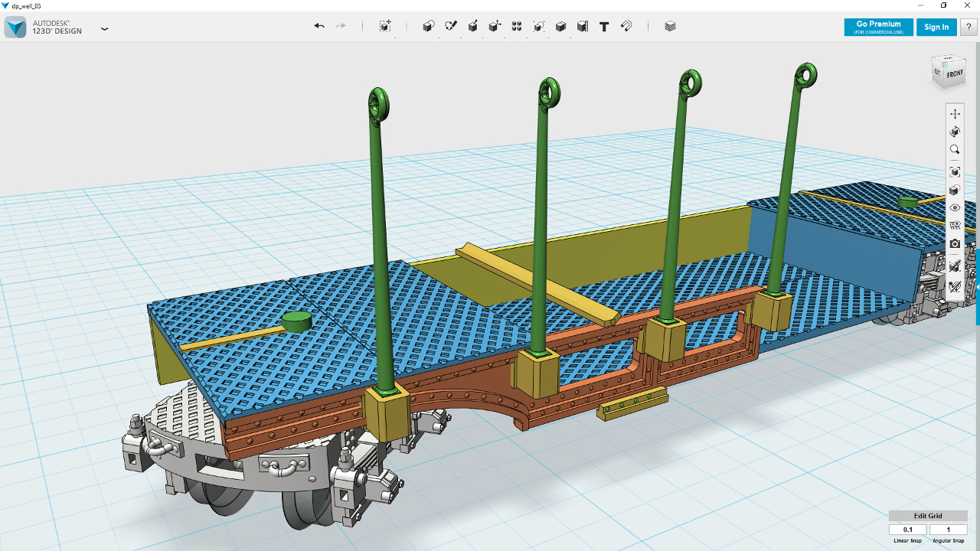Screen dimensions: 980x551
Task: Click the Go Premium button
Action: [x=878, y=27]
